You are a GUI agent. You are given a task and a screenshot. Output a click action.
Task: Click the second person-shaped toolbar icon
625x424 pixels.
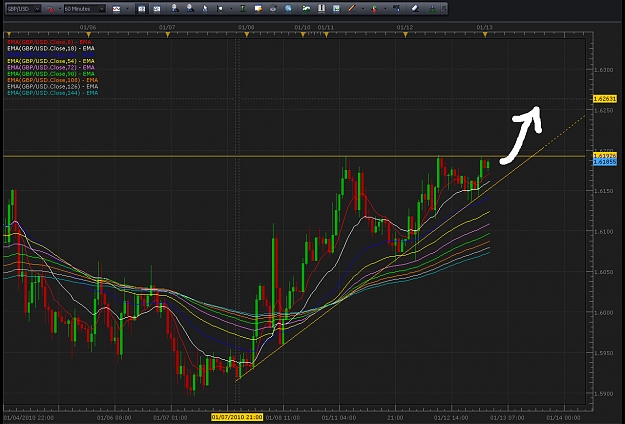point(190,8)
